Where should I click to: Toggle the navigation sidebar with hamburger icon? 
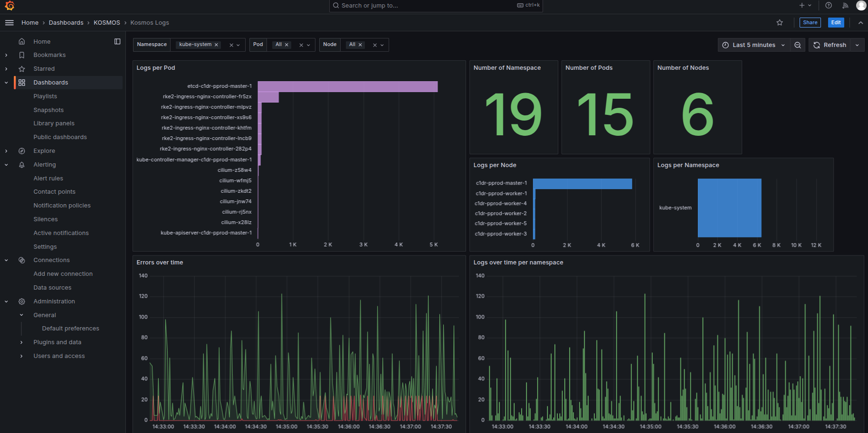[x=9, y=22]
